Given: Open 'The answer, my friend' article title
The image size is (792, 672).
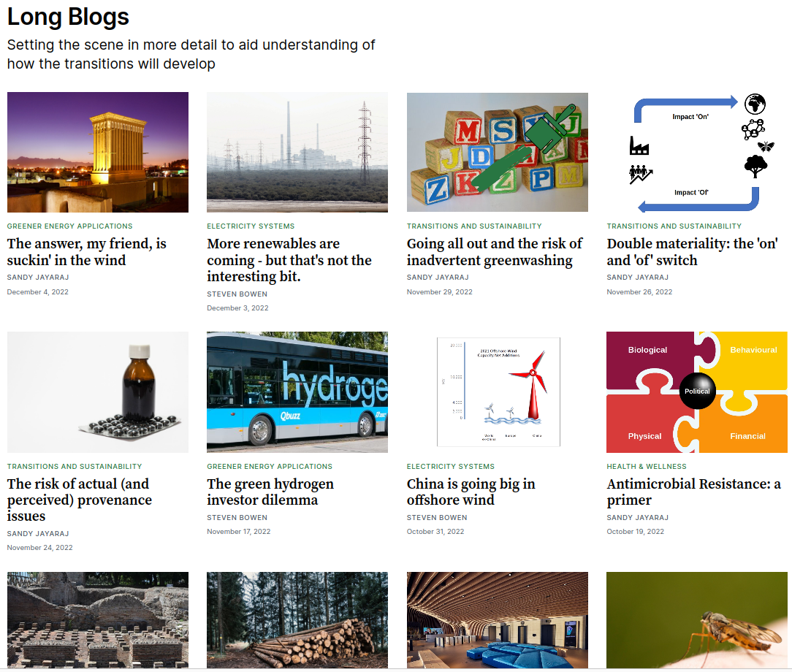Looking at the screenshot, I should pos(87,252).
